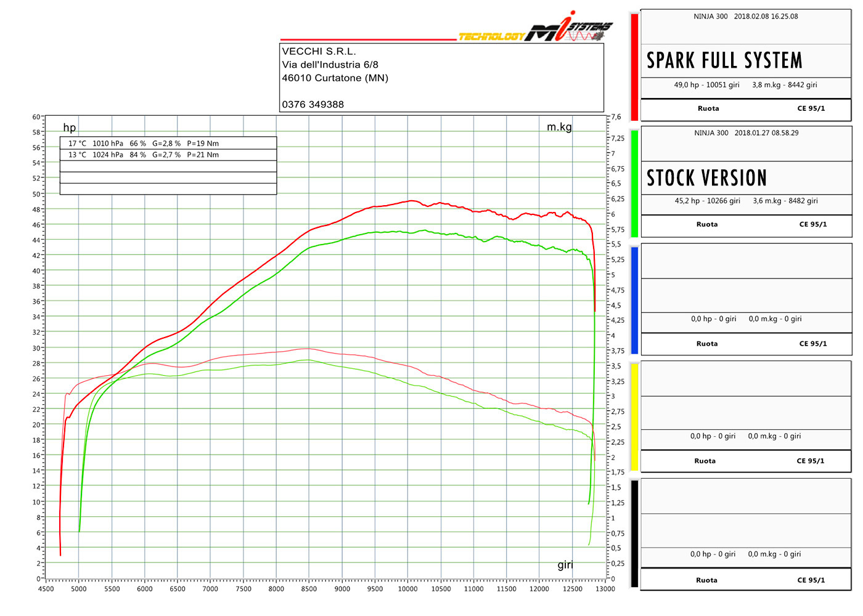Click the SPARK FULL SYSTEM title
This screenshot has width=863, height=616.
coord(724,60)
